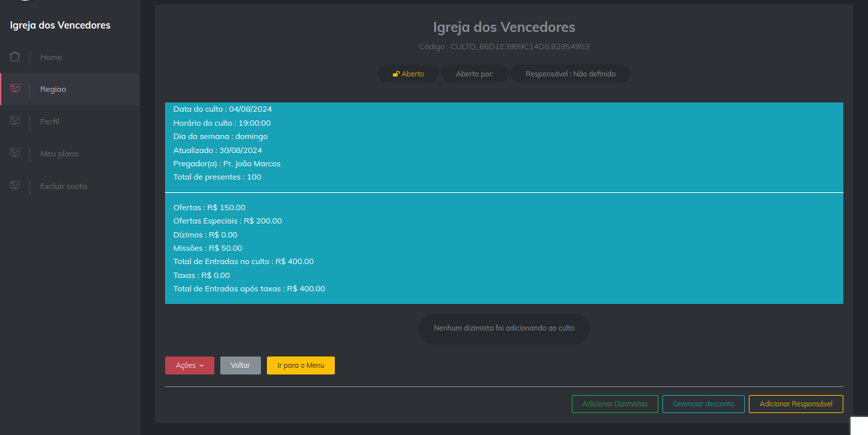Click the Meu plano sidebar icon
Screen dimensions: 868x435
[15, 154]
